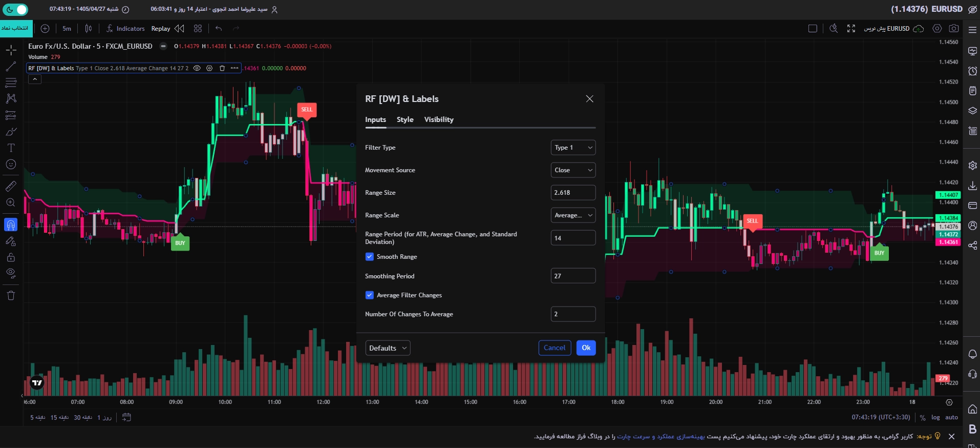The image size is (980, 448).
Task: Start bar Replay mode
Action: pos(167,29)
